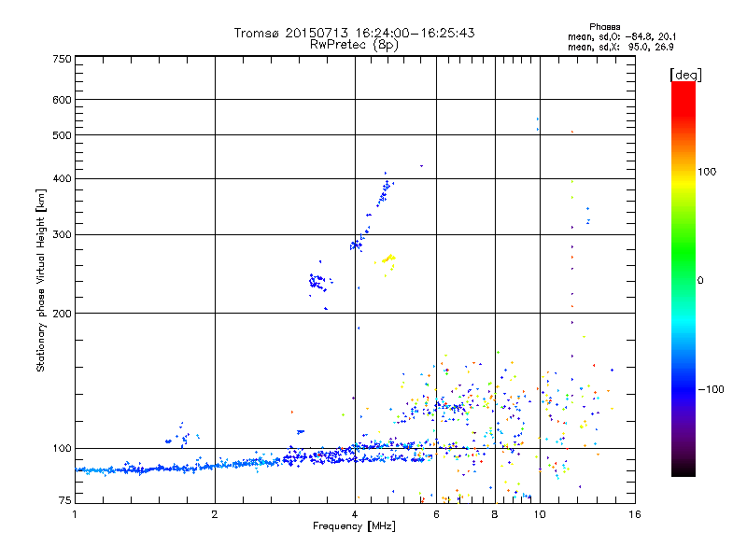Image resolution: width=747 pixels, height=560 pixels.
Task: Click the 'Stationary phase Virtual Height [km]' axis label
Action: coord(40,281)
